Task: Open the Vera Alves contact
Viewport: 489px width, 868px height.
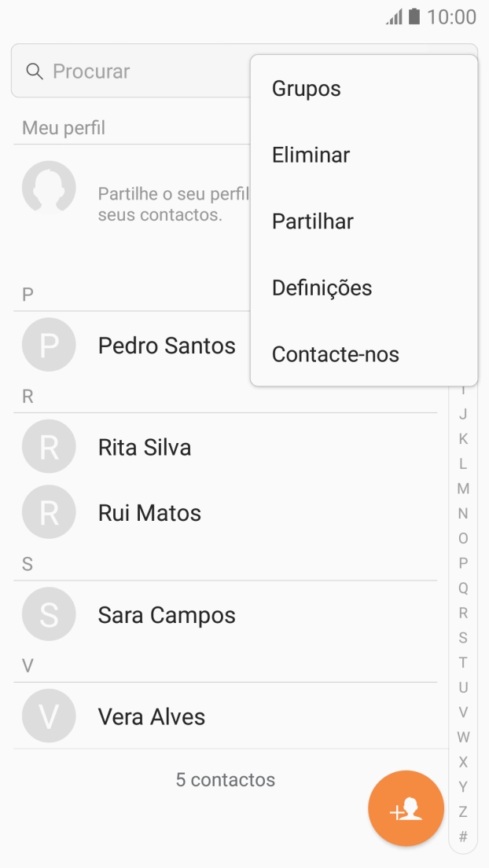Action: pyautogui.click(x=151, y=716)
